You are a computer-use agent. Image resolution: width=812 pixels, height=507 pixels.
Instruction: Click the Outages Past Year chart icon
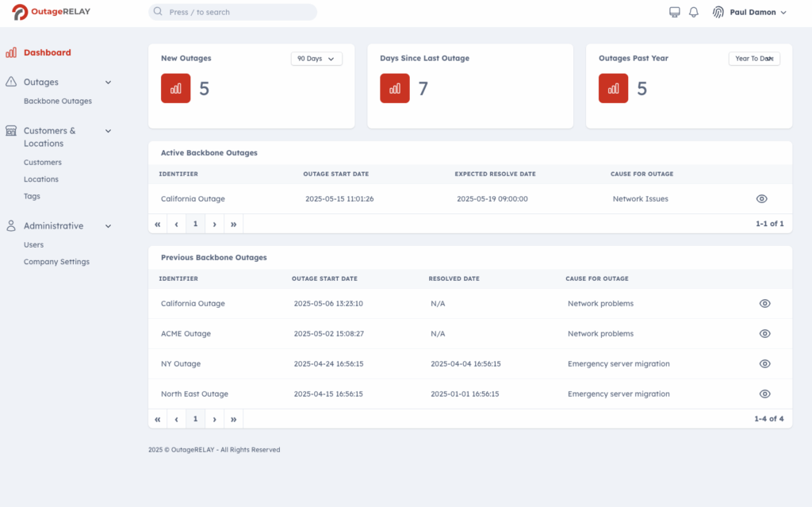613,88
